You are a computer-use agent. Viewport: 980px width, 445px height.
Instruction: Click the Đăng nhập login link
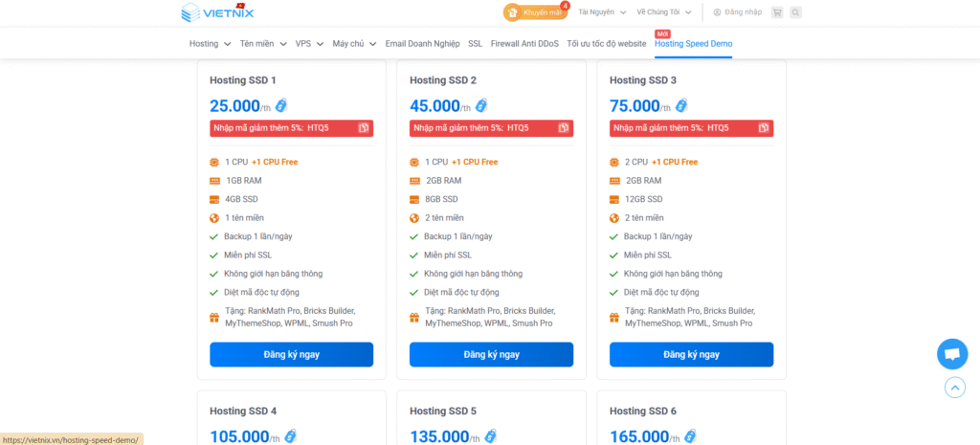coord(737,12)
